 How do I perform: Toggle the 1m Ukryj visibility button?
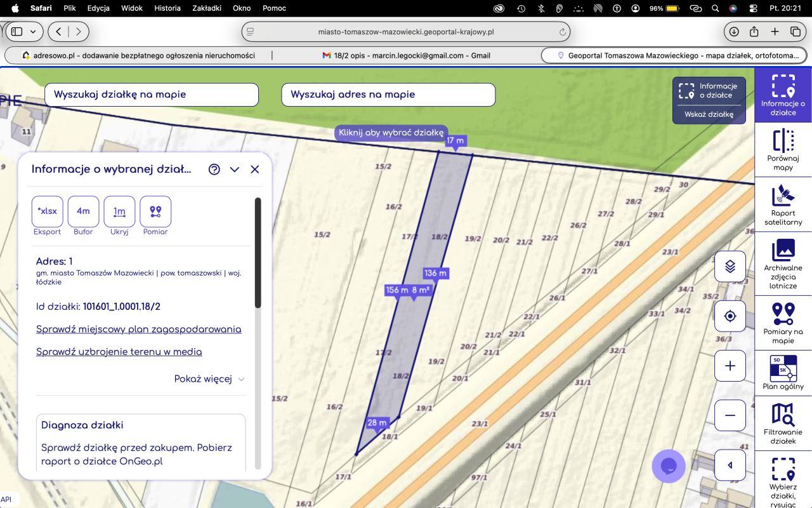click(x=119, y=211)
